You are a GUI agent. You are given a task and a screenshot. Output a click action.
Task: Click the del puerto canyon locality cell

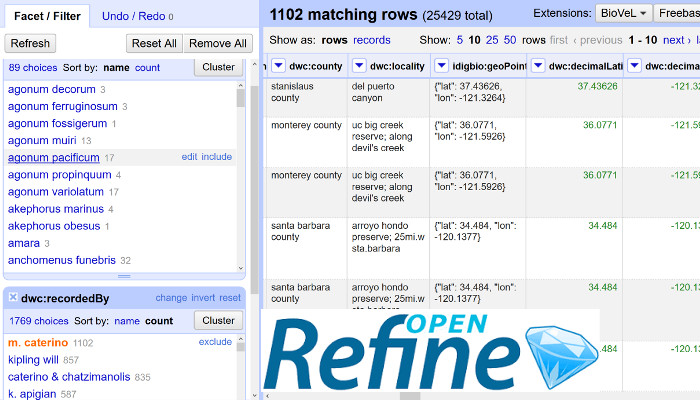(388, 97)
